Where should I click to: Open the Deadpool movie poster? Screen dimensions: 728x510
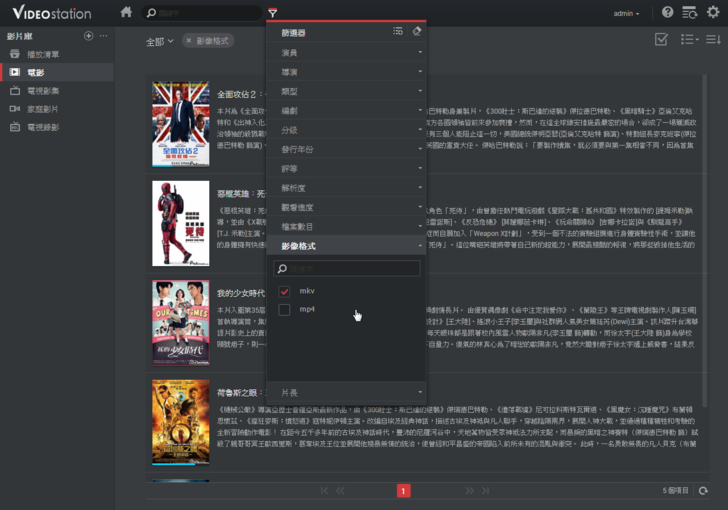[181, 223]
